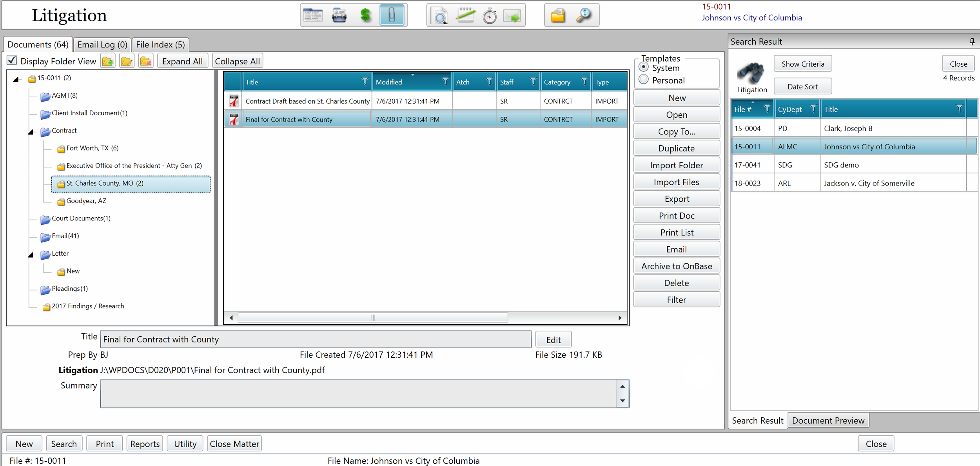Collapse the Contract folder tree node

[31, 132]
